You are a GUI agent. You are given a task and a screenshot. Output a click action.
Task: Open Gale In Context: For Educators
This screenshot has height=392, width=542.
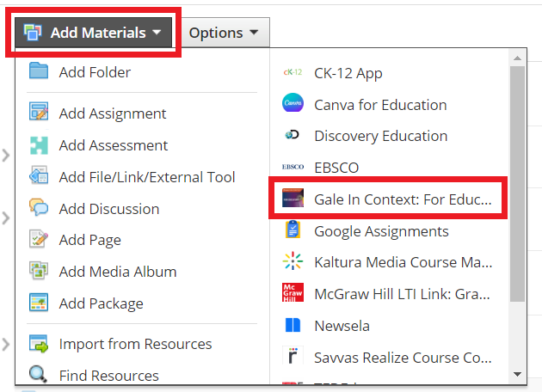402,199
